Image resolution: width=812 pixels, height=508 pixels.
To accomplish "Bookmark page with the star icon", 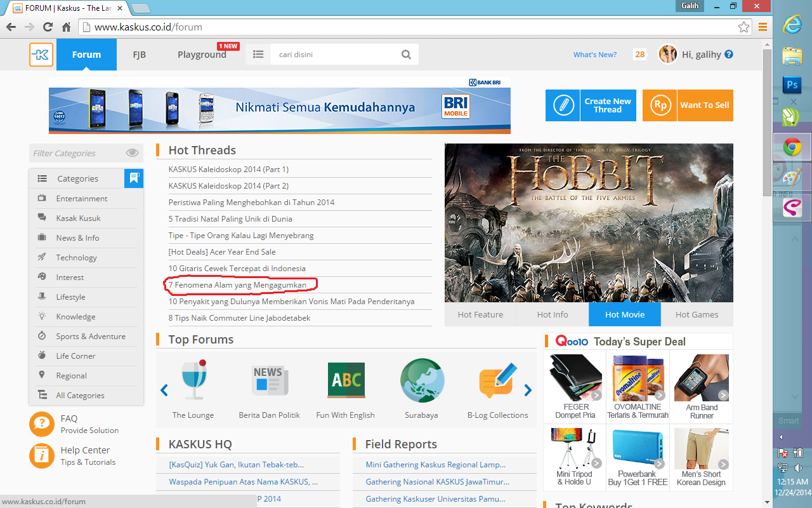I will pyautogui.click(x=743, y=27).
